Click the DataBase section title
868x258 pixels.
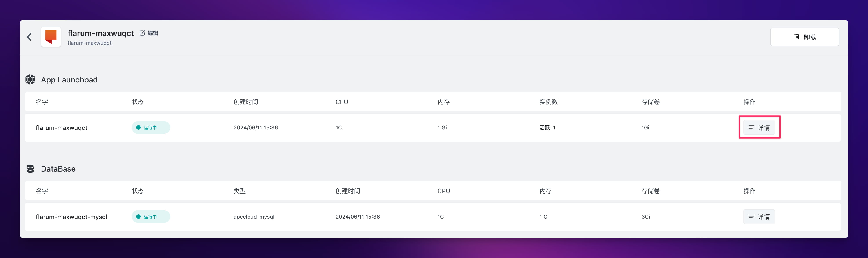(x=58, y=169)
